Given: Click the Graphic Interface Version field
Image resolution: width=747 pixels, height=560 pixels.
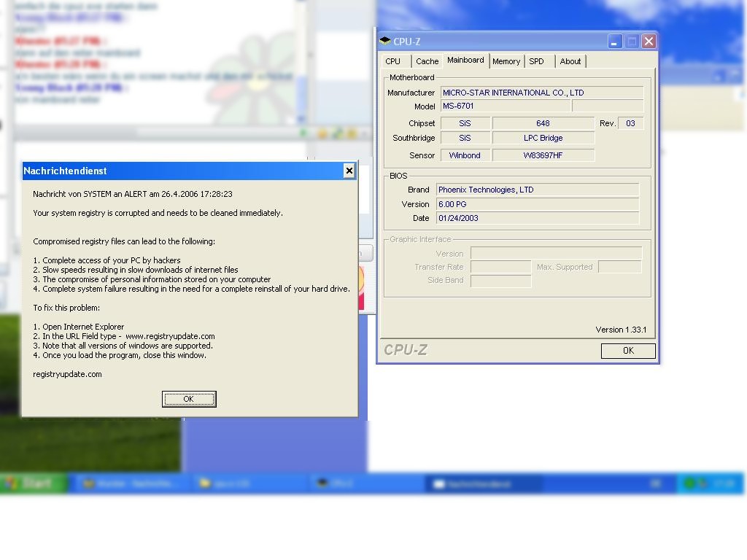Looking at the screenshot, I should click(556, 253).
